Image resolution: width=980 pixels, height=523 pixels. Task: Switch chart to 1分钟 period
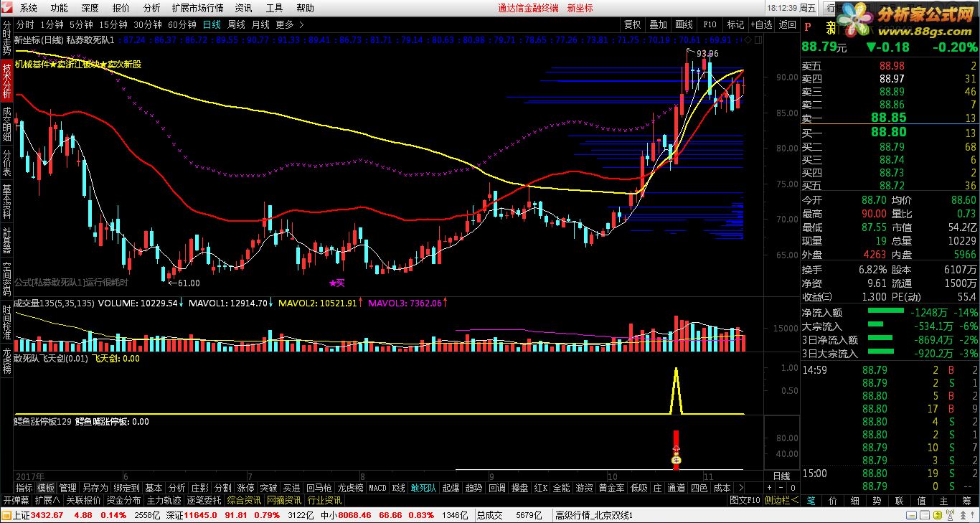(52, 24)
